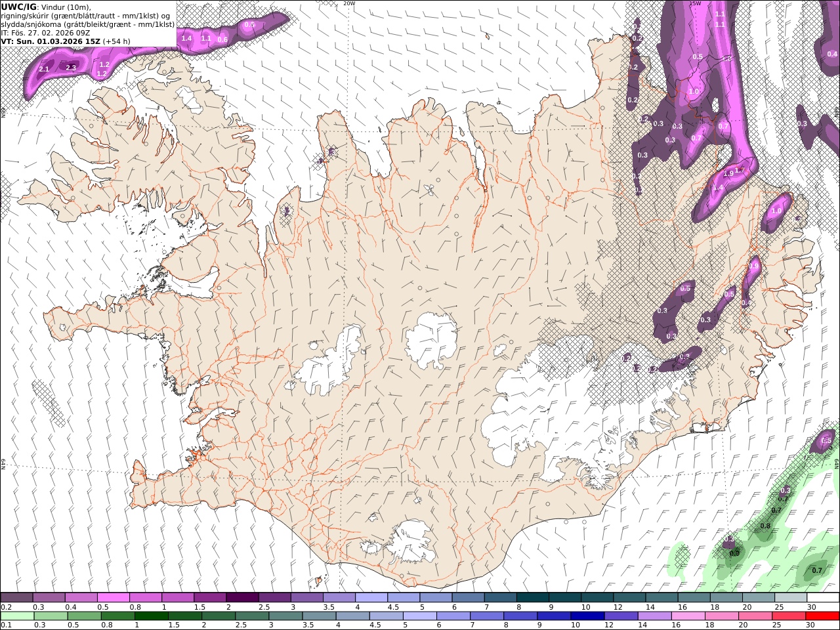Select the 0.2 swatch in the upper snow legend
The image size is (840, 630).
click(16, 597)
